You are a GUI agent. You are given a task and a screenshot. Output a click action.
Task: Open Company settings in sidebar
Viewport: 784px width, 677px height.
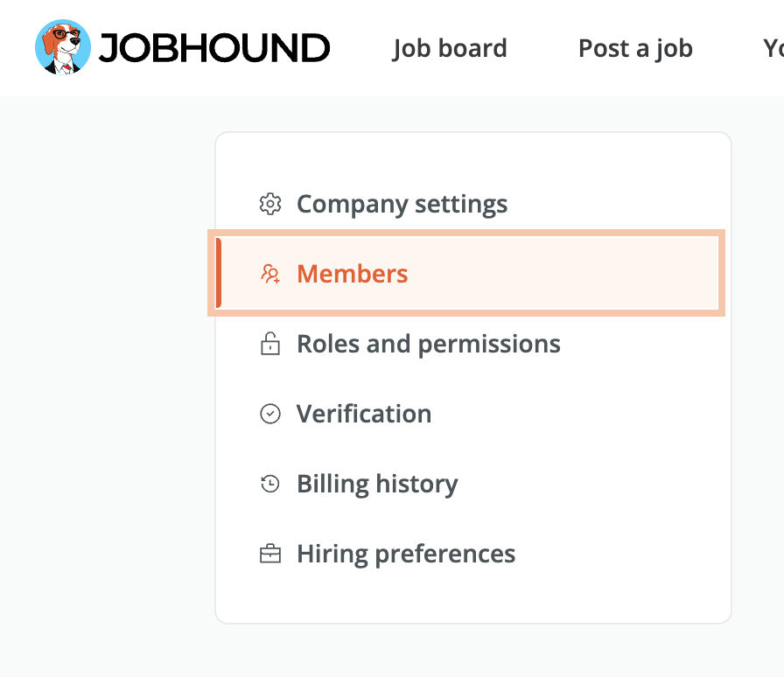click(x=402, y=204)
